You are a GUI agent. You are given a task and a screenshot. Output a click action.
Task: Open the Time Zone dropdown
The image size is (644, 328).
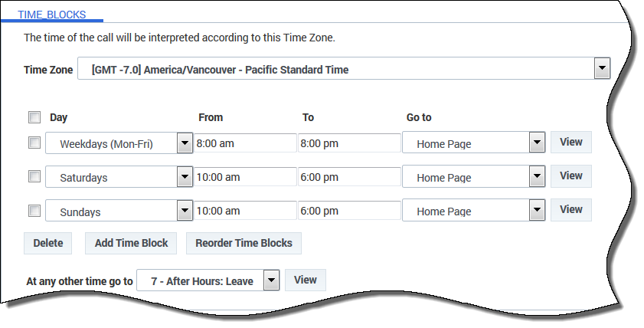coord(602,69)
